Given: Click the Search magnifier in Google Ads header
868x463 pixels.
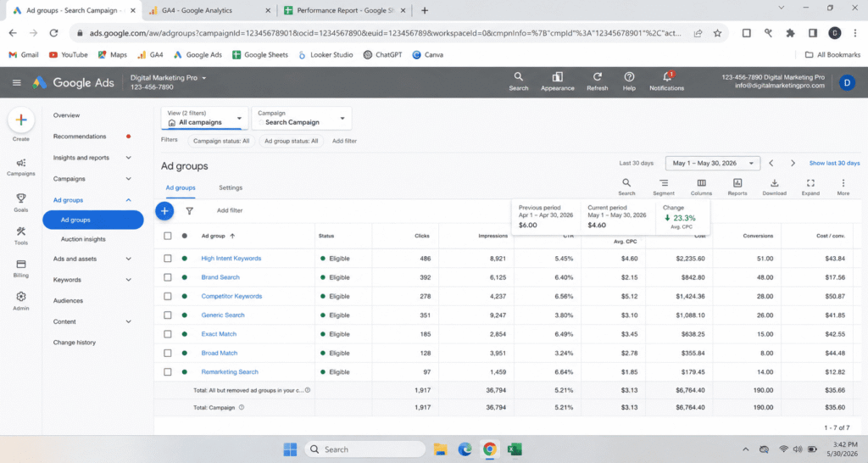Looking at the screenshot, I should click(x=518, y=77).
